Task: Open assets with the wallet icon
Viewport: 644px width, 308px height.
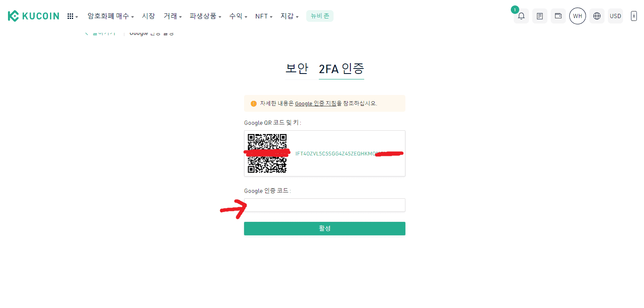Action: tap(558, 16)
